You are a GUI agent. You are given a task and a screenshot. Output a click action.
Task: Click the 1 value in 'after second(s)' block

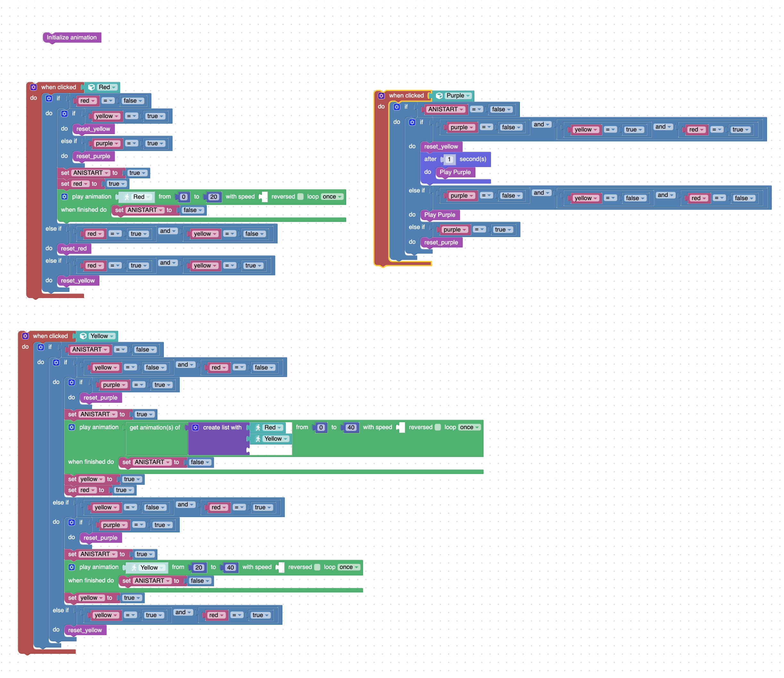(449, 159)
